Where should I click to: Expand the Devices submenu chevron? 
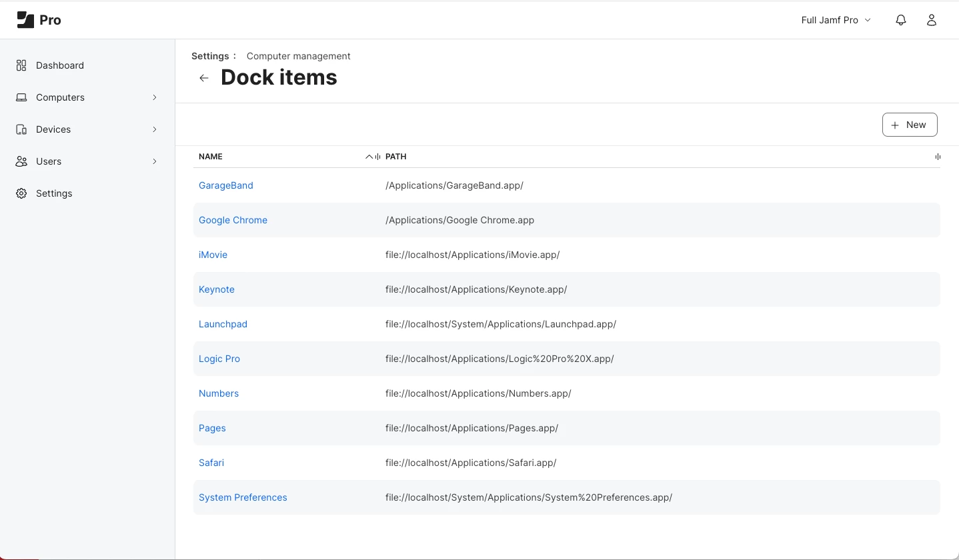[155, 129]
